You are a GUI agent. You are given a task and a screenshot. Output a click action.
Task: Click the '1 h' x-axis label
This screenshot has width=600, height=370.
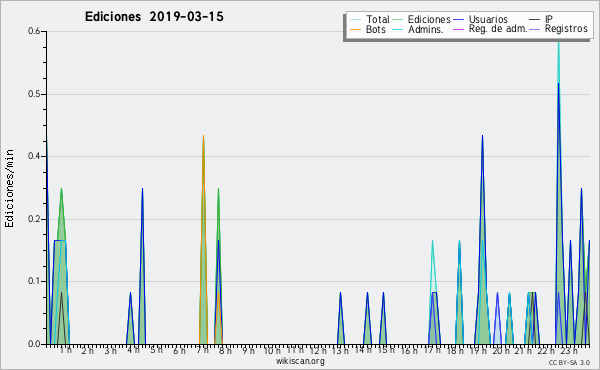pyautogui.click(x=65, y=350)
